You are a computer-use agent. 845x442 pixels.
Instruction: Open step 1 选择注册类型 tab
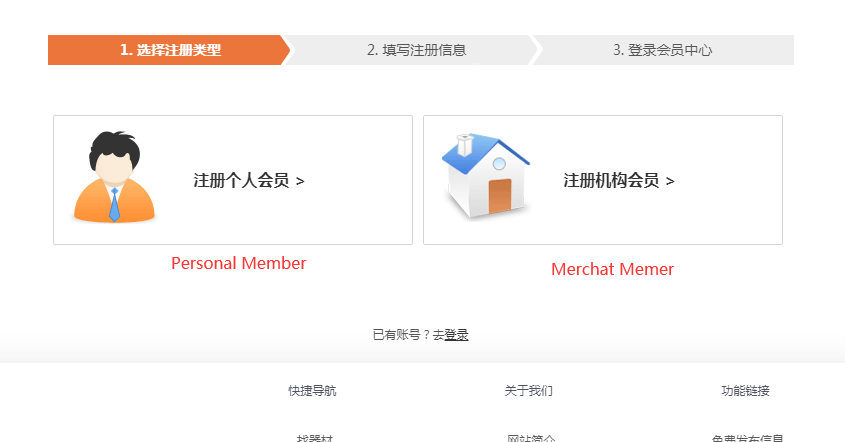coord(169,50)
